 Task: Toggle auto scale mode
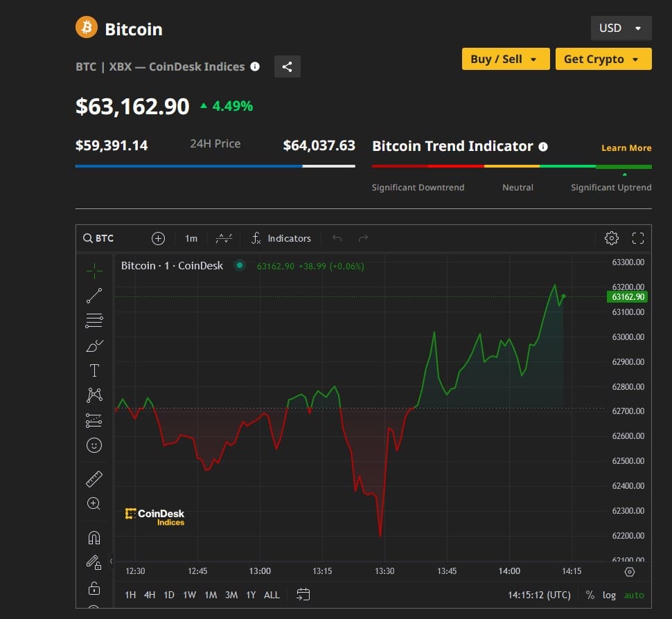(634, 595)
